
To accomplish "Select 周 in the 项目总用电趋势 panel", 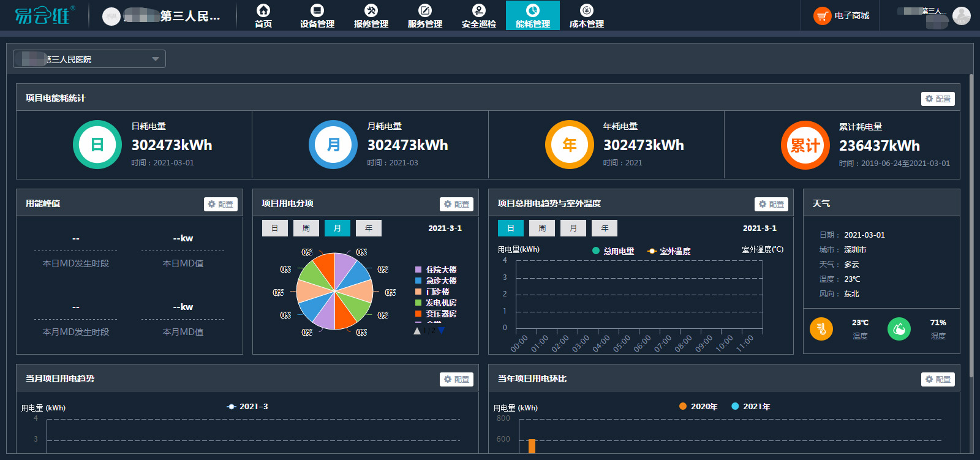I will tap(542, 228).
